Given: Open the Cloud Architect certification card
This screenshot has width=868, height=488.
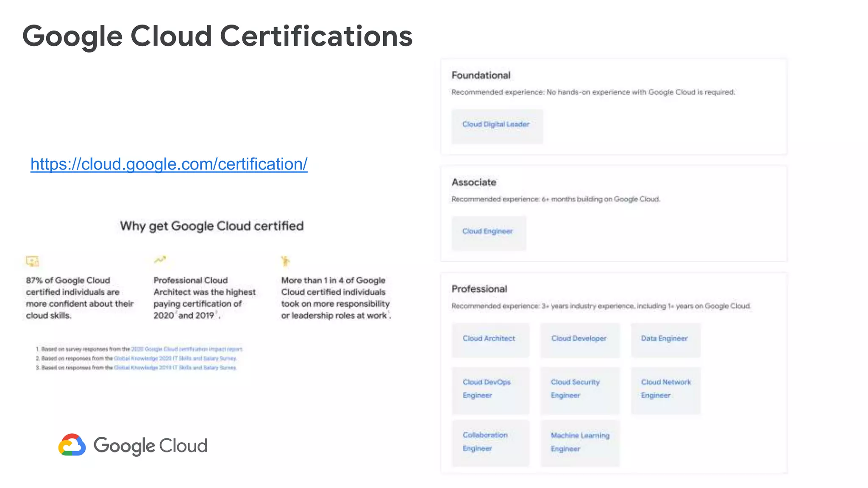Looking at the screenshot, I should [x=490, y=340].
